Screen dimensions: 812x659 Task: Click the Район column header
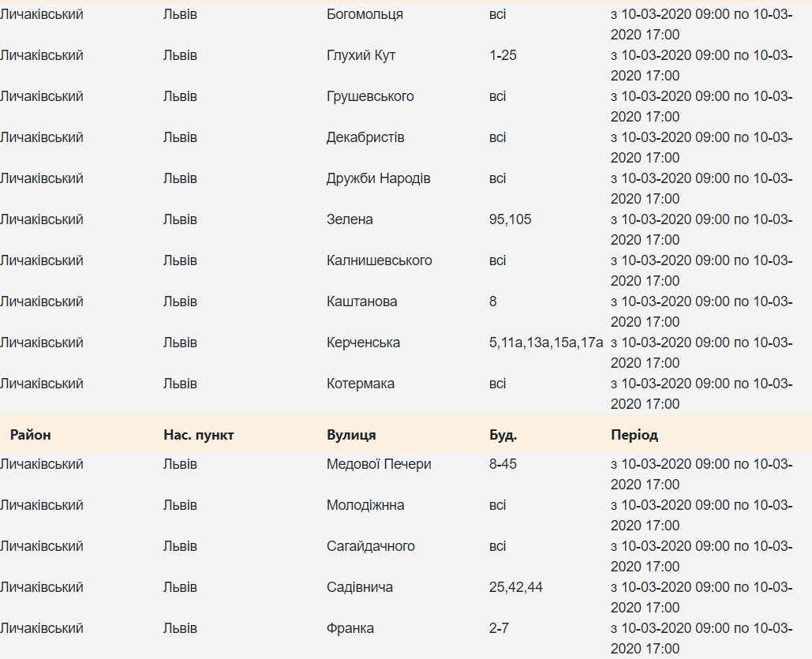pyautogui.click(x=31, y=435)
